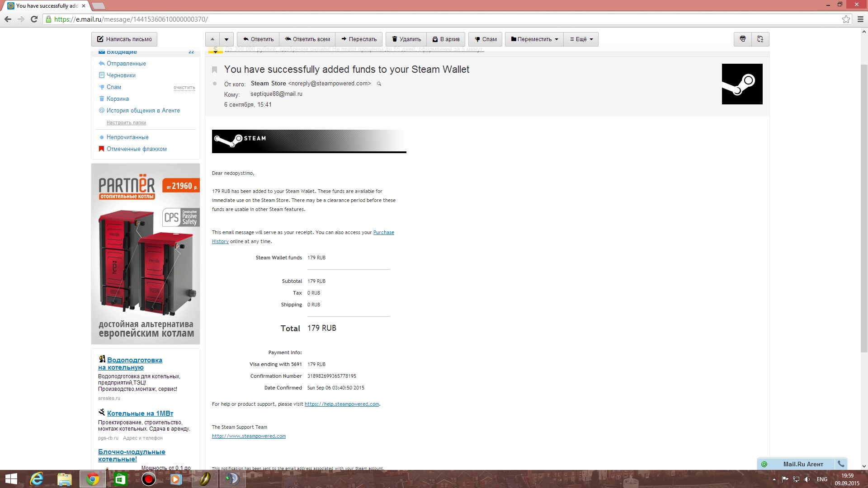Print the email with printer icon

coord(743,39)
